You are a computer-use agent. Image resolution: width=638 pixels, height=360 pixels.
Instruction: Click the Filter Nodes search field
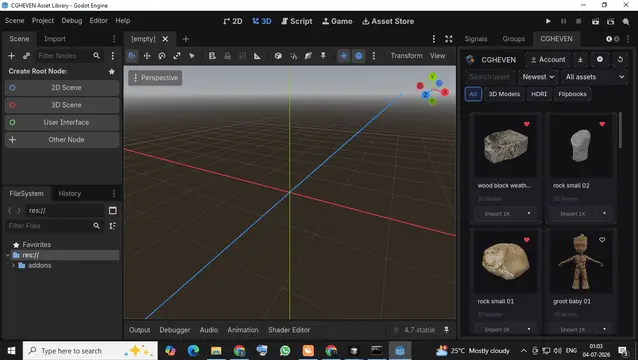(x=68, y=56)
